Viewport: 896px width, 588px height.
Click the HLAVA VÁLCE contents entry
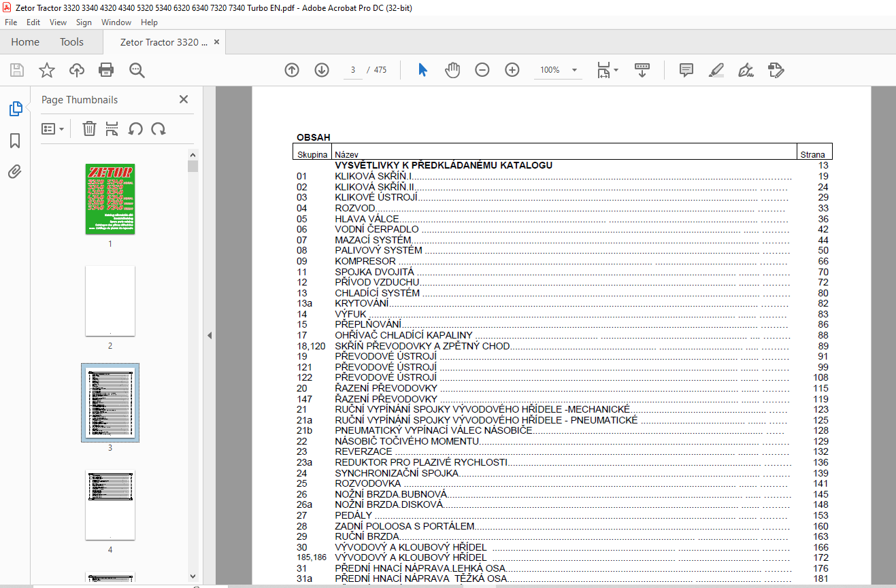coord(367,219)
